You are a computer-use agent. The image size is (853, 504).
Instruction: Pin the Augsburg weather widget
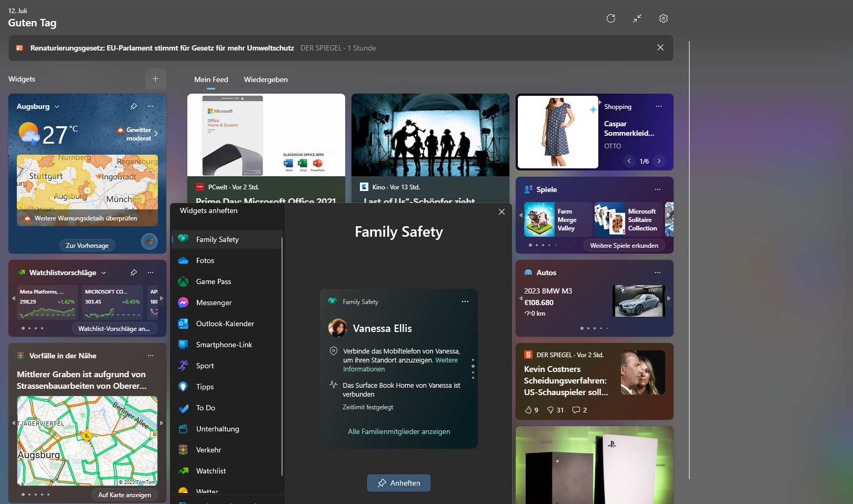134,106
